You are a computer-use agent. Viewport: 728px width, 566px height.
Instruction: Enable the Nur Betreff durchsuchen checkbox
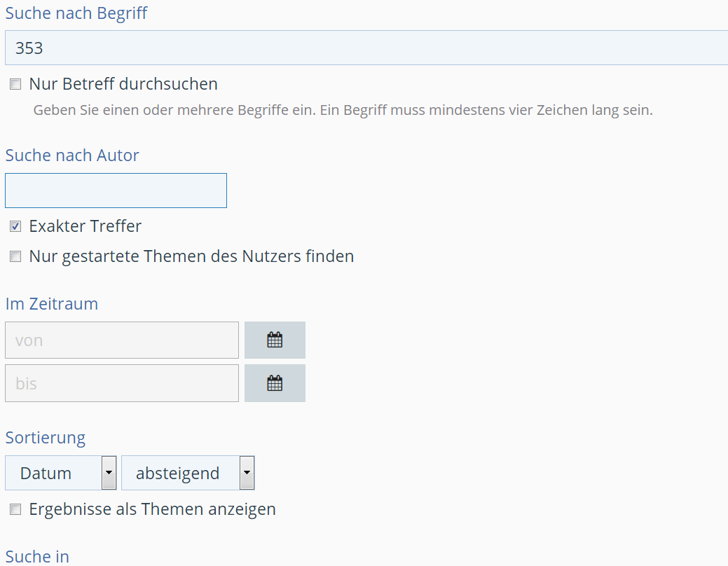(x=15, y=85)
